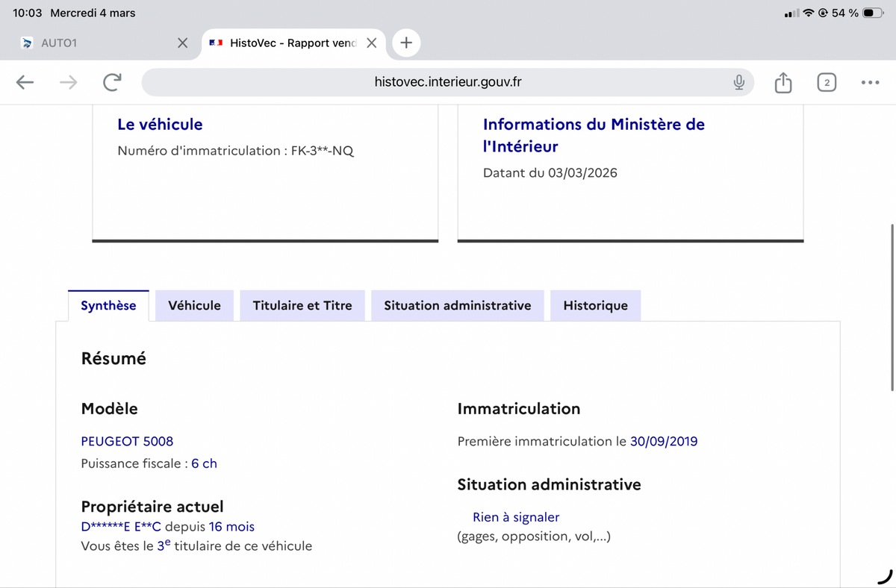Go back to the previous page
The width and height of the screenshot is (896, 588).
25,82
